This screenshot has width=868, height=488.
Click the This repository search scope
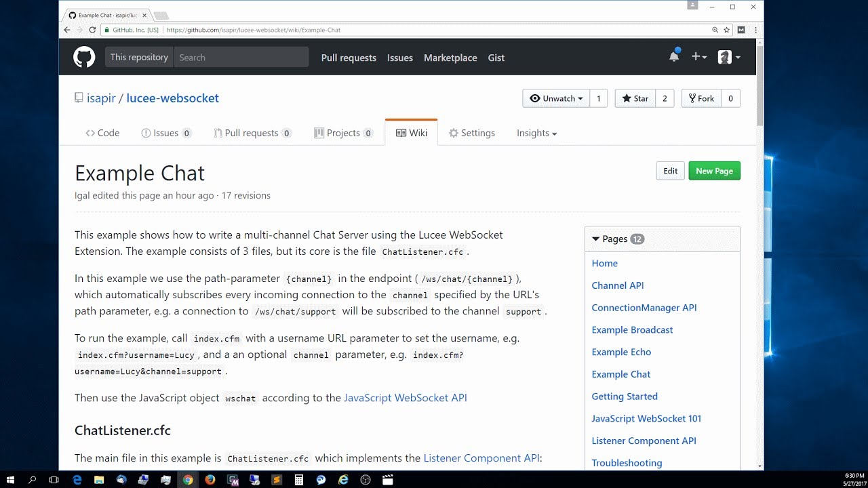pyautogui.click(x=139, y=58)
